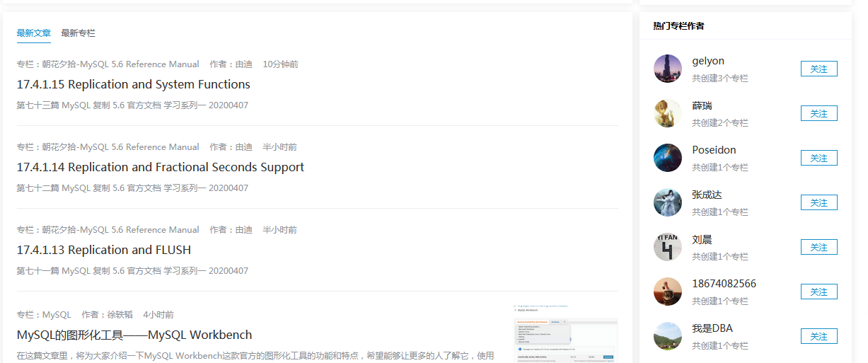Select the 4小时前 timestamp
The width and height of the screenshot is (868, 363).
(x=158, y=315)
